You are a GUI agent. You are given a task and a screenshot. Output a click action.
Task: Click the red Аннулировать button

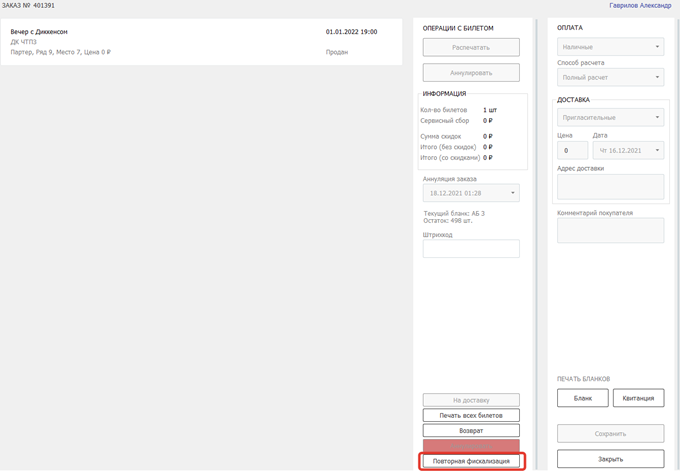(x=471, y=445)
